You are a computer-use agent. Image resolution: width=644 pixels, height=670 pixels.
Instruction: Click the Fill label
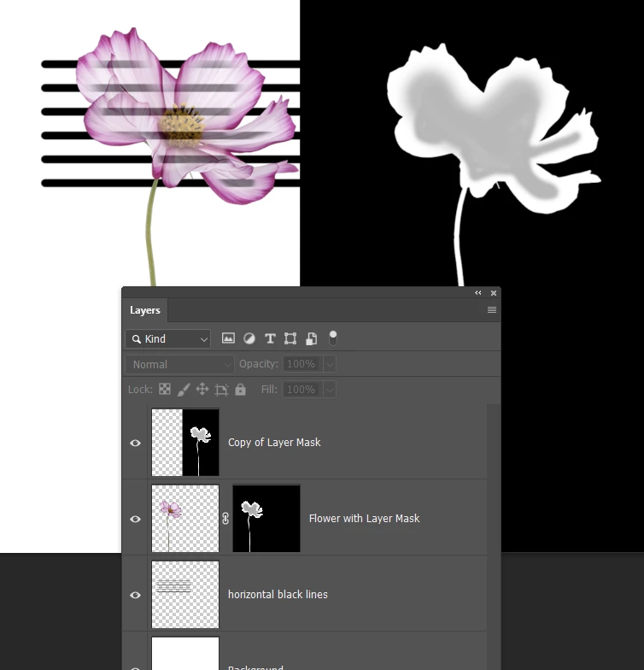pos(269,390)
